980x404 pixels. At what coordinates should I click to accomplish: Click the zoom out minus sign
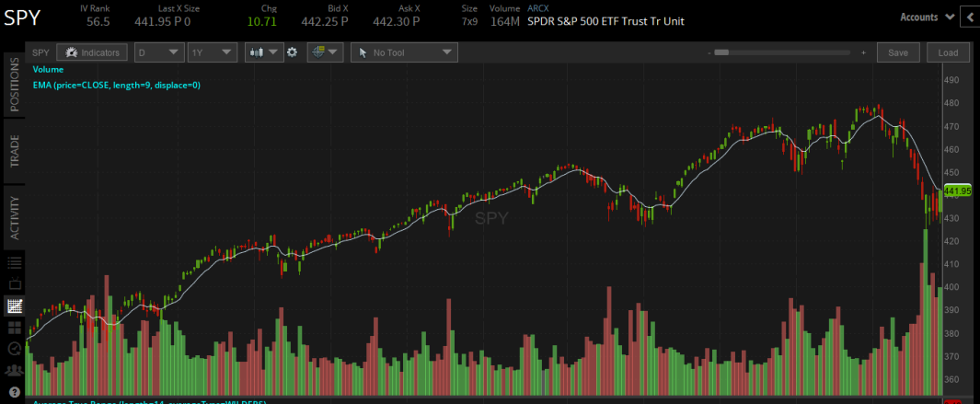(x=709, y=52)
